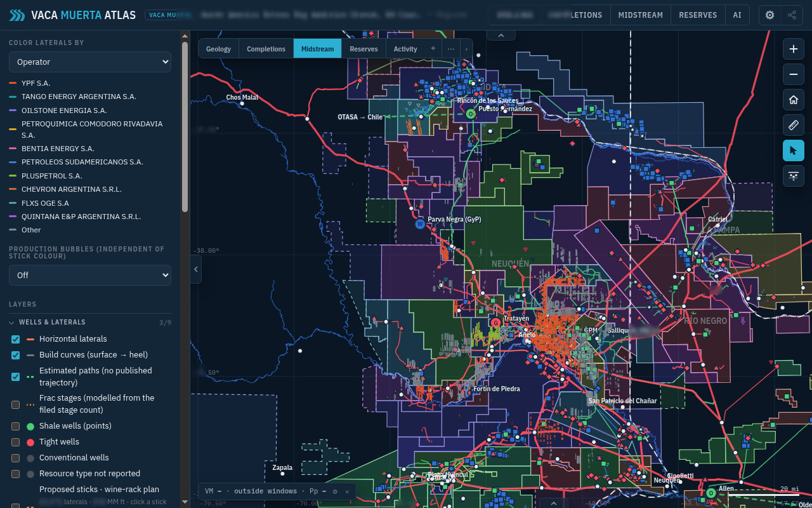
Task: Collapse the map tab bar arrow
Action: 466,49
